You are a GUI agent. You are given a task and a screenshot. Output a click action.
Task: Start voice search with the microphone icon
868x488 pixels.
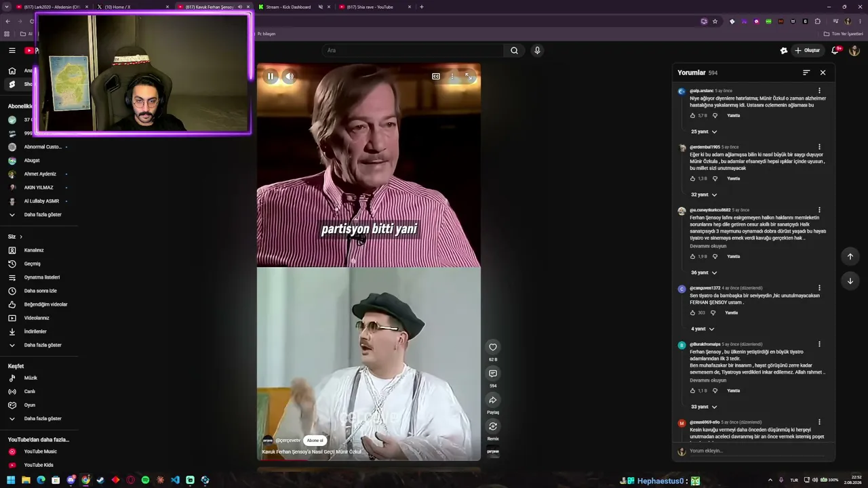(x=537, y=50)
